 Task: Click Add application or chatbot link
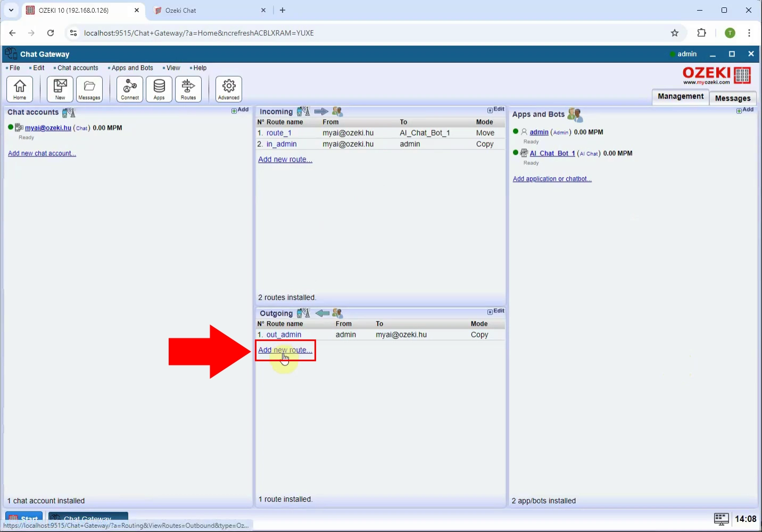(552, 179)
